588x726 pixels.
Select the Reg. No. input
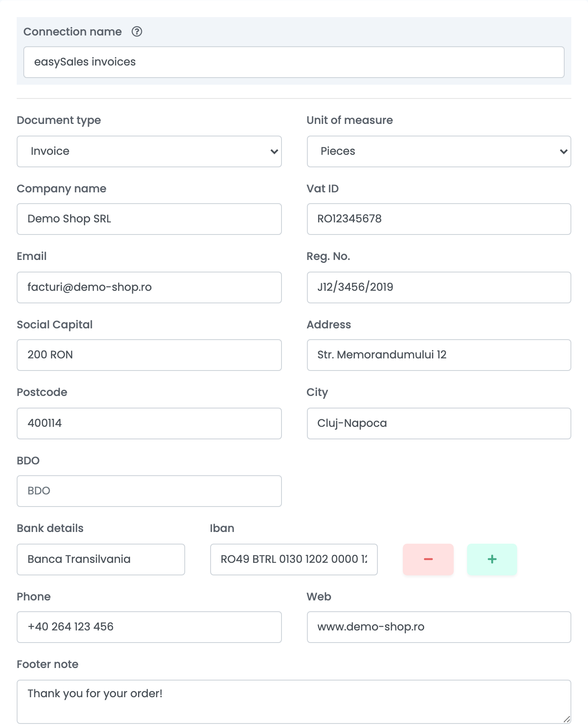[439, 287]
